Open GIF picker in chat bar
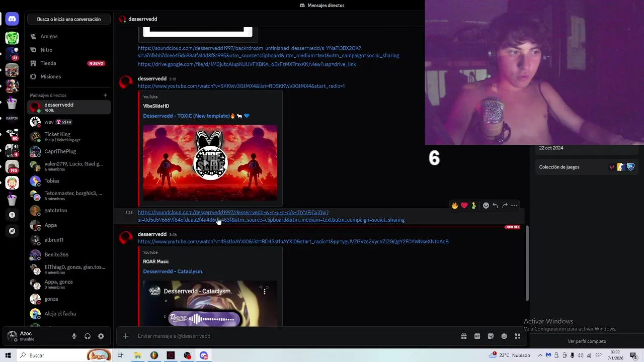Image resolution: width=644 pixels, height=362 pixels. [477, 336]
